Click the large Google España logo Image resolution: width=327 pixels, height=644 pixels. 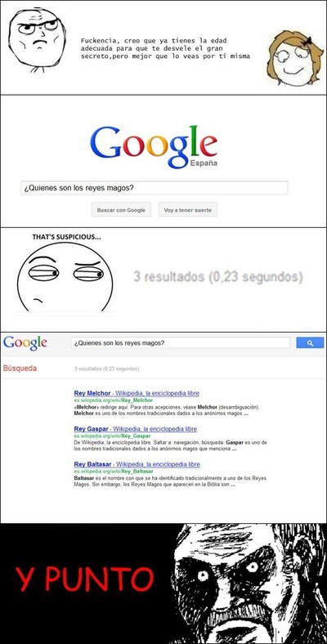[154, 146]
